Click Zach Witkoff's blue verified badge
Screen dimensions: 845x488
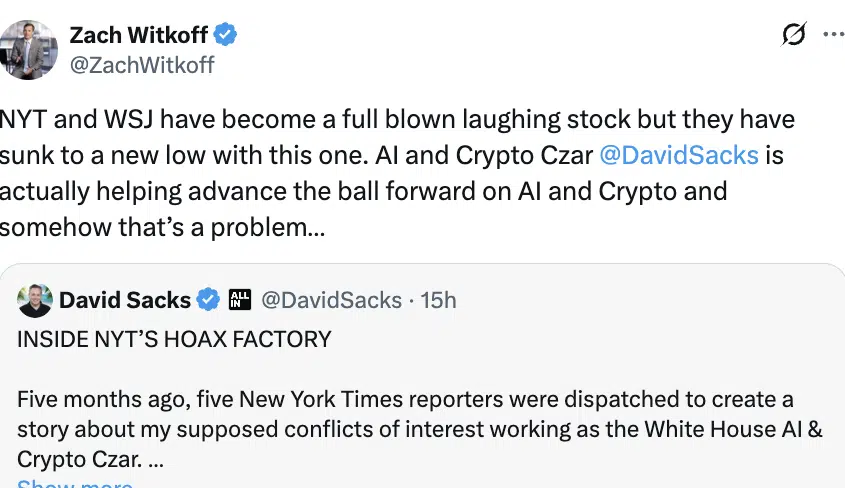(227, 35)
